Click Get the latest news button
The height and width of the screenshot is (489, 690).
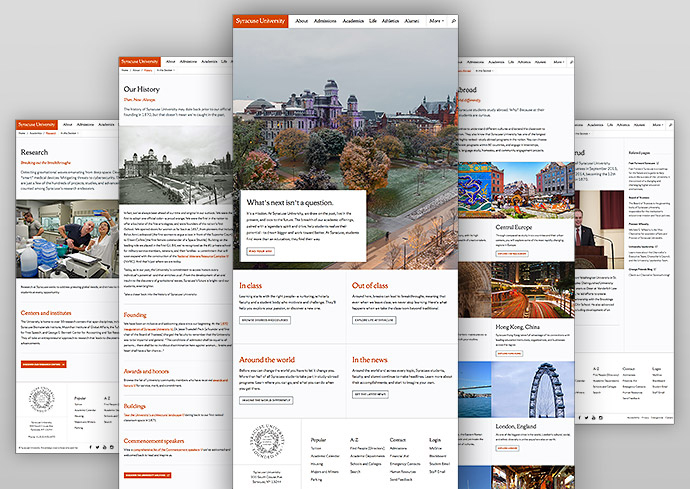pyautogui.click(x=370, y=394)
